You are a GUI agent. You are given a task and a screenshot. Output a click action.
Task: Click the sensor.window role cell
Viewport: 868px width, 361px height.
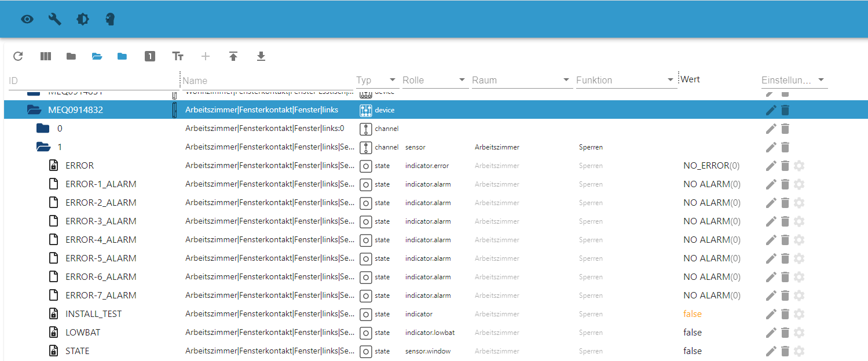428,351
